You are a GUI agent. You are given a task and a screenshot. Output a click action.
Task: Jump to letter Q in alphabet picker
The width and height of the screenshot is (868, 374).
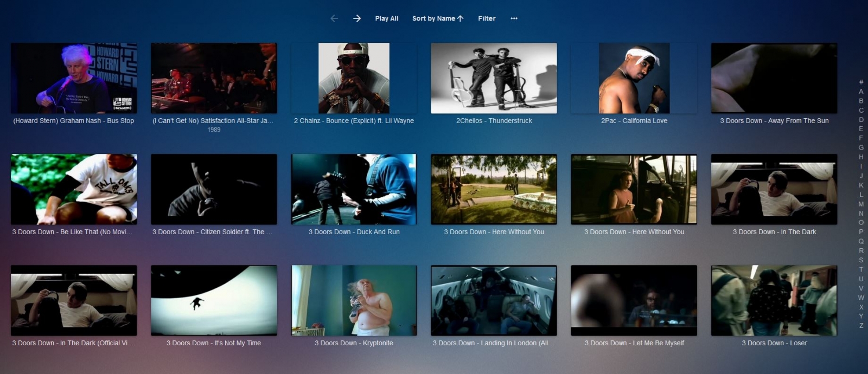[861, 241]
